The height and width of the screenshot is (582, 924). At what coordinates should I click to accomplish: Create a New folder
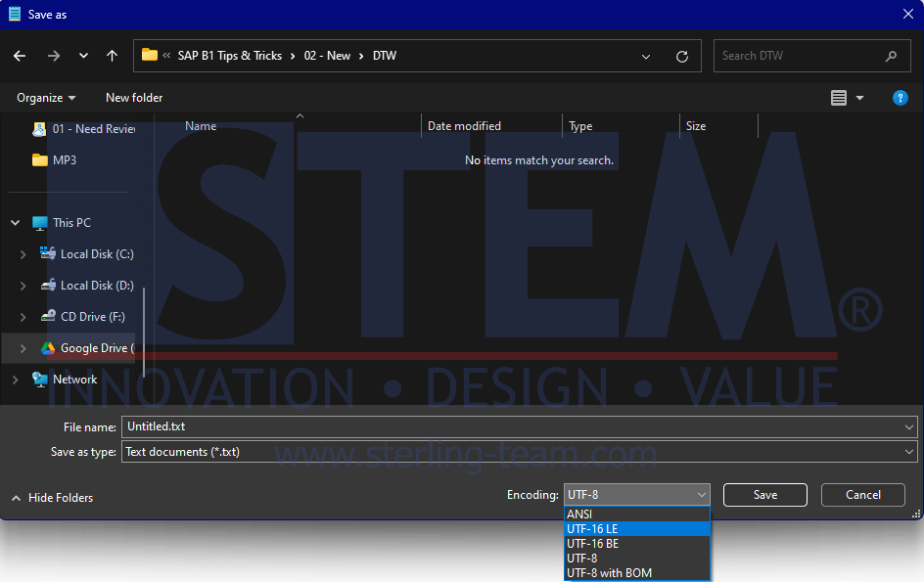click(x=134, y=98)
